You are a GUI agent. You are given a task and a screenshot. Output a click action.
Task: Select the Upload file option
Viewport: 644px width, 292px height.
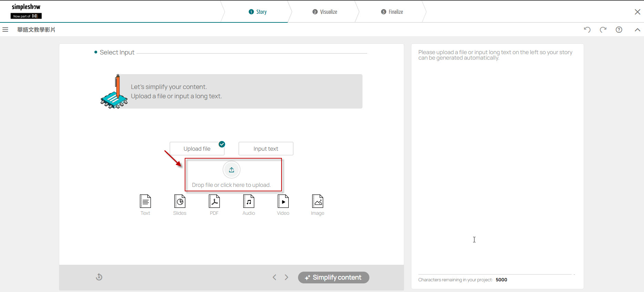(x=197, y=149)
